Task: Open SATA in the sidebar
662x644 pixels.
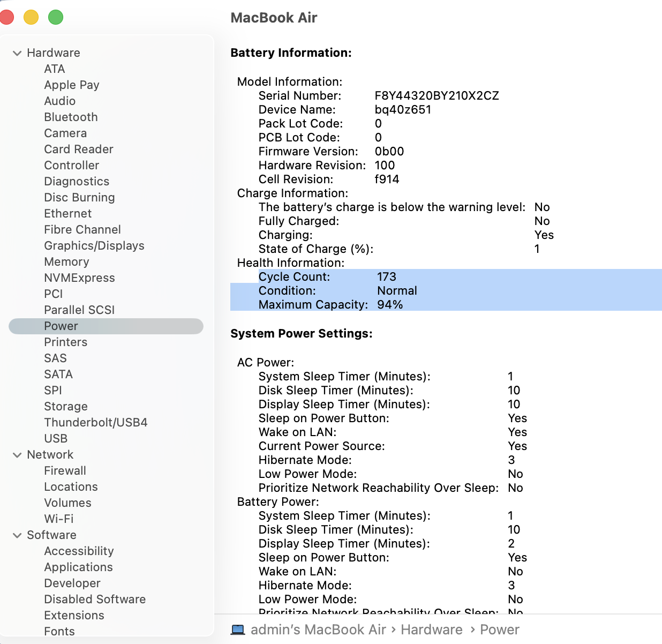Action: click(58, 375)
